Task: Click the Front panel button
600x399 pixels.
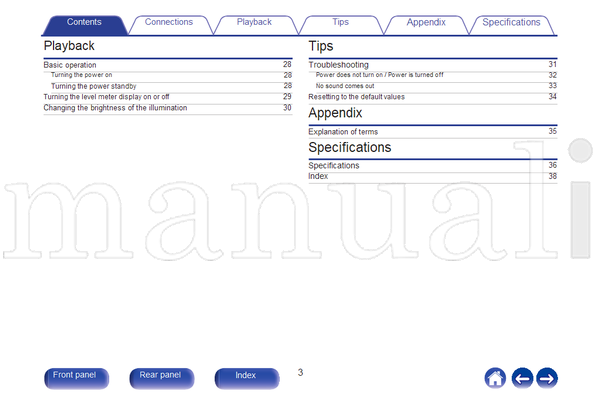Action: 76,378
